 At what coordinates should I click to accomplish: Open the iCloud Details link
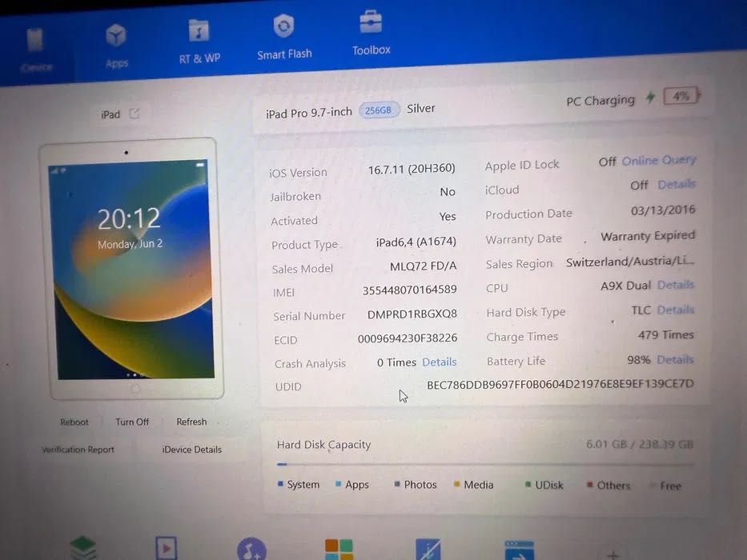677,184
